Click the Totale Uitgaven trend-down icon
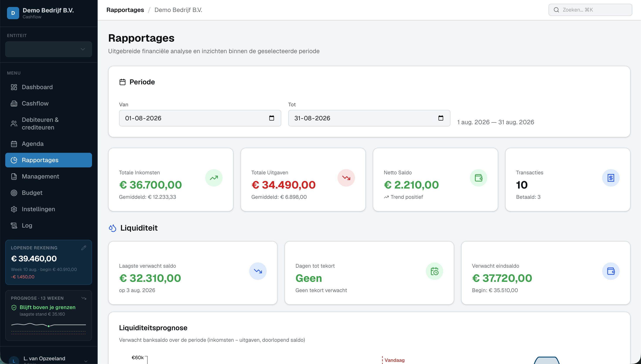The height and width of the screenshot is (364, 641). tap(346, 178)
